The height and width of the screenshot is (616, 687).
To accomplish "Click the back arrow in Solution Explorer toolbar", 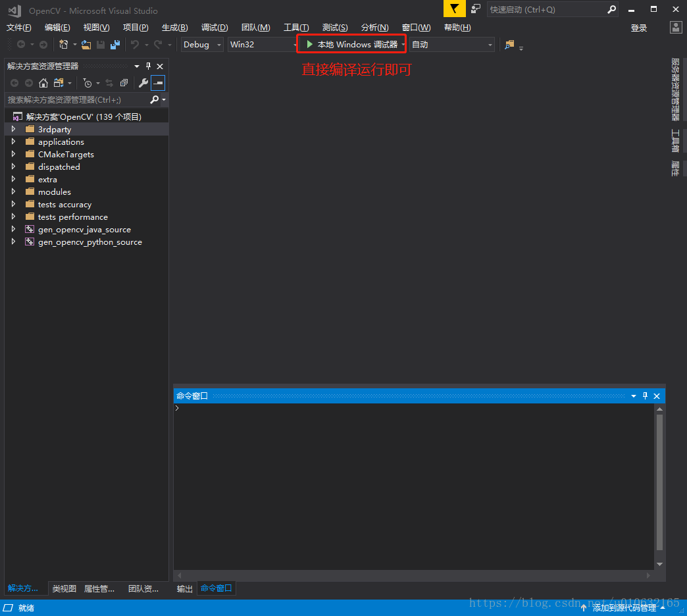I will click(14, 83).
